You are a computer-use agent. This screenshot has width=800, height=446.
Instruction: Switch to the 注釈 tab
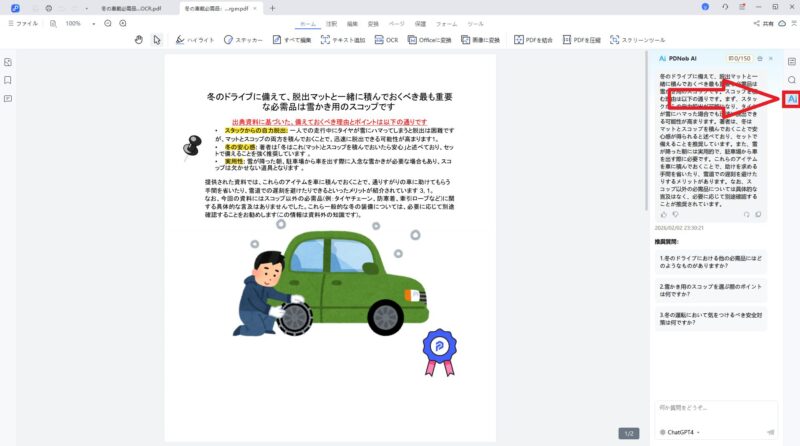pos(331,22)
